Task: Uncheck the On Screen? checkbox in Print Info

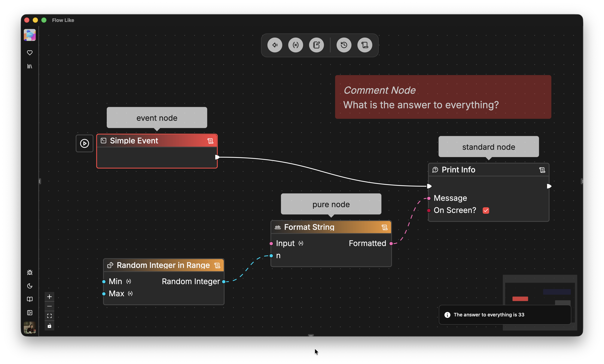Action: 486,210
